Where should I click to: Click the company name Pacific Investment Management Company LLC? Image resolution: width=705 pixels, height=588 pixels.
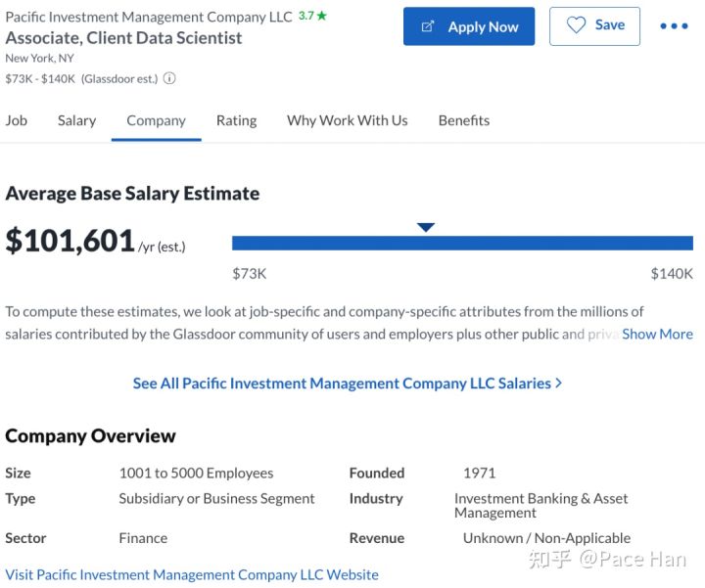click(x=149, y=17)
